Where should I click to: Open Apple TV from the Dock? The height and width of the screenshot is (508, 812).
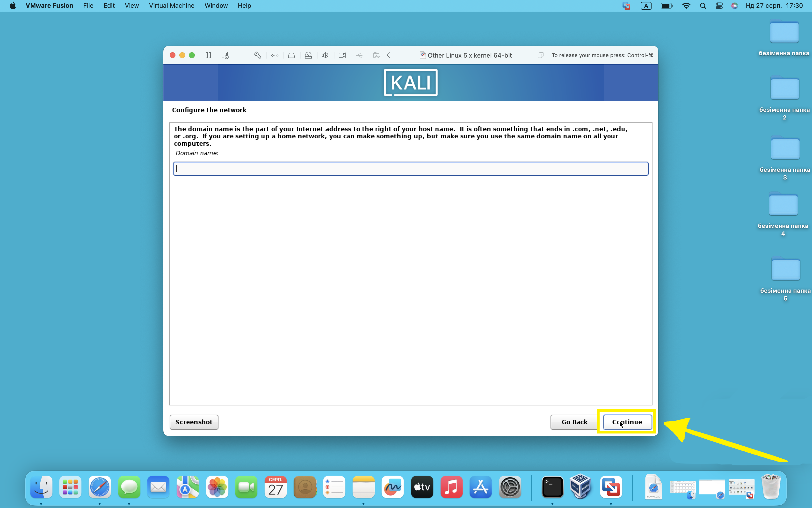422,487
